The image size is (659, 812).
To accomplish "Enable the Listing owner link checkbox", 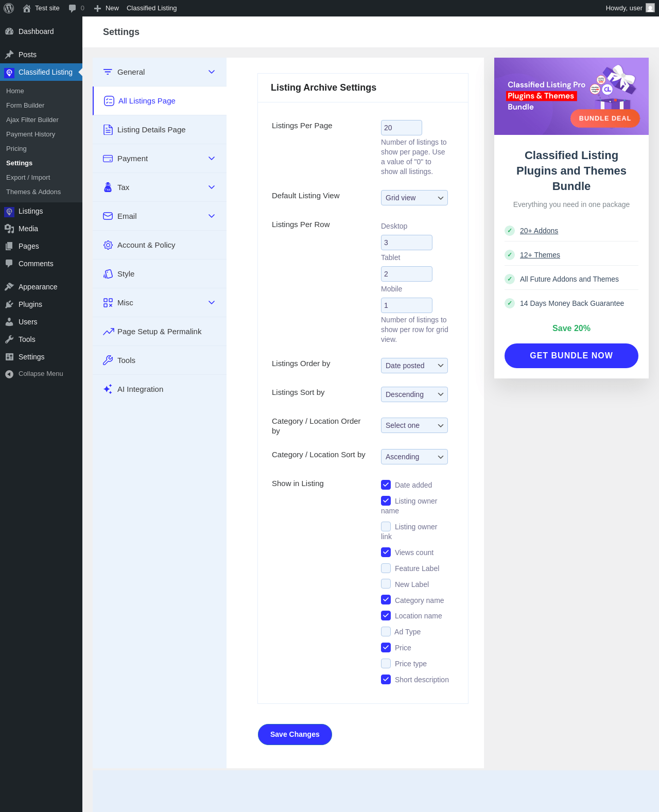I will click(x=386, y=526).
